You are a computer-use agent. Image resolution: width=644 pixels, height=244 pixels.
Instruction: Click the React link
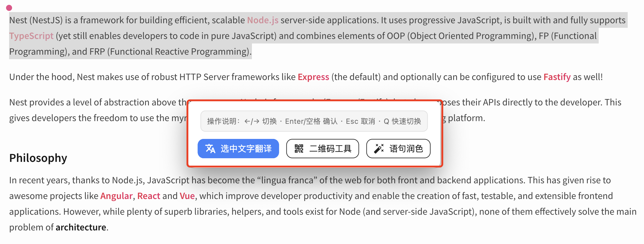149,196
